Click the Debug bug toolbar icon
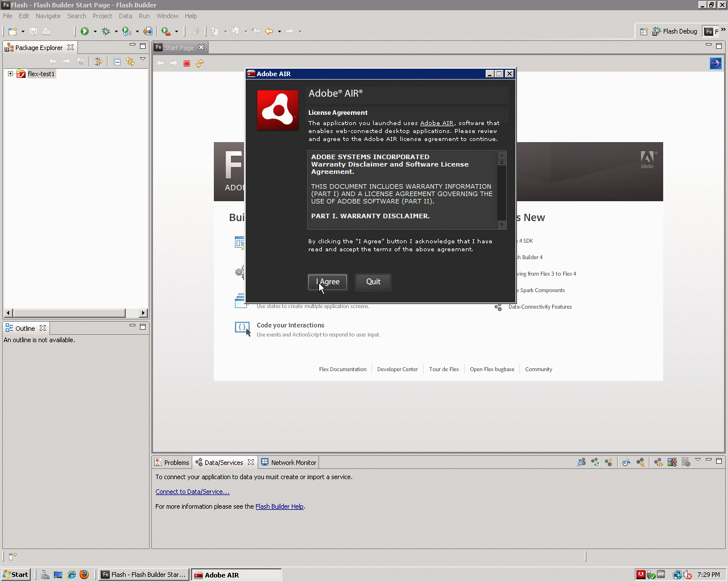 (106, 31)
